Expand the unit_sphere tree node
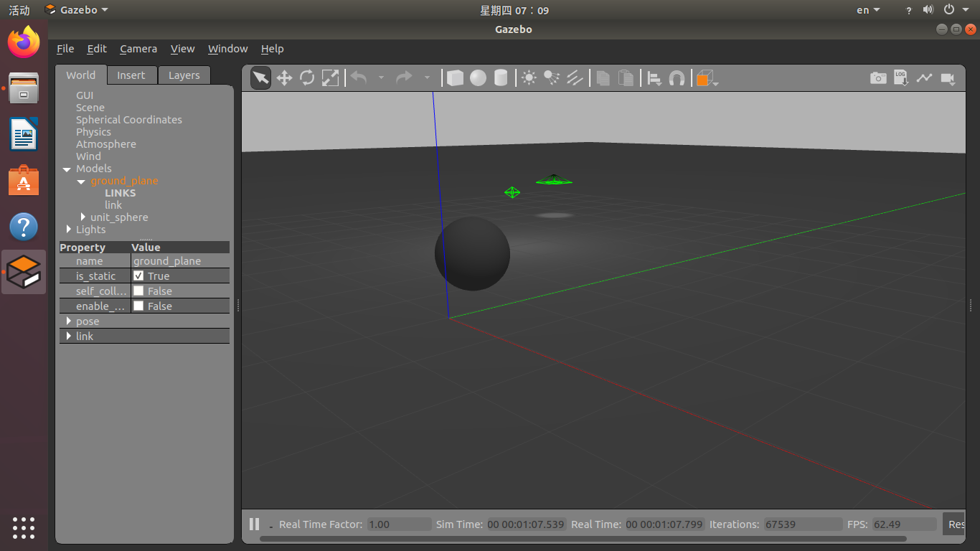This screenshot has height=551, width=980. (x=83, y=217)
